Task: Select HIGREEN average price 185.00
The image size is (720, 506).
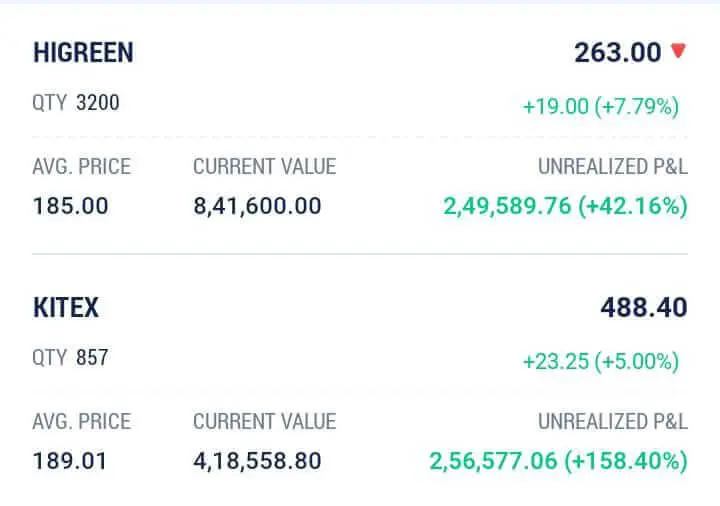Action: coord(70,207)
